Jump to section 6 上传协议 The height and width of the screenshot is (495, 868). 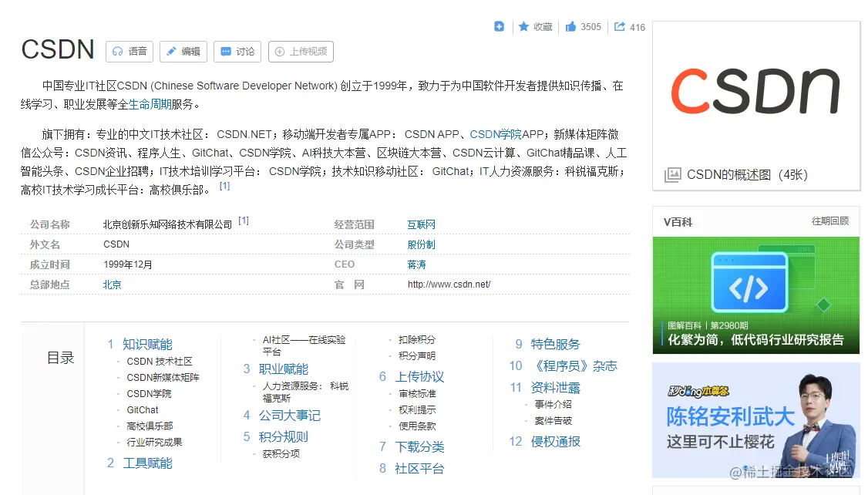click(x=419, y=377)
